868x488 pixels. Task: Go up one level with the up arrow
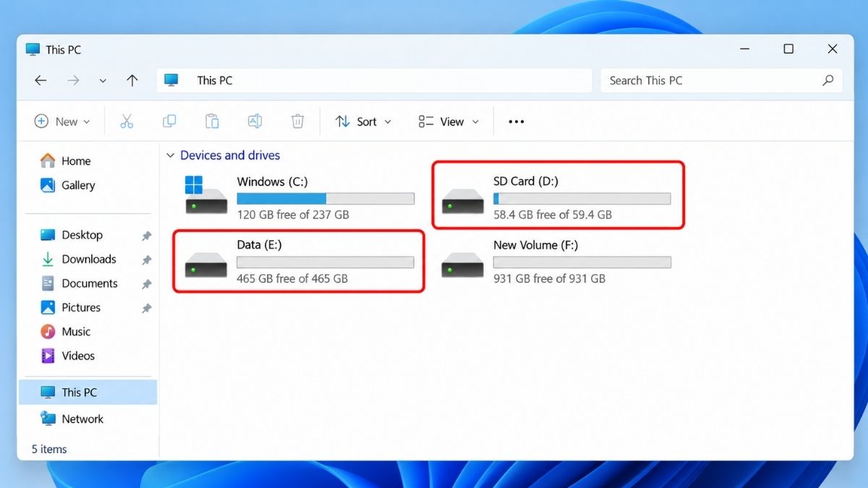[x=132, y=80]
